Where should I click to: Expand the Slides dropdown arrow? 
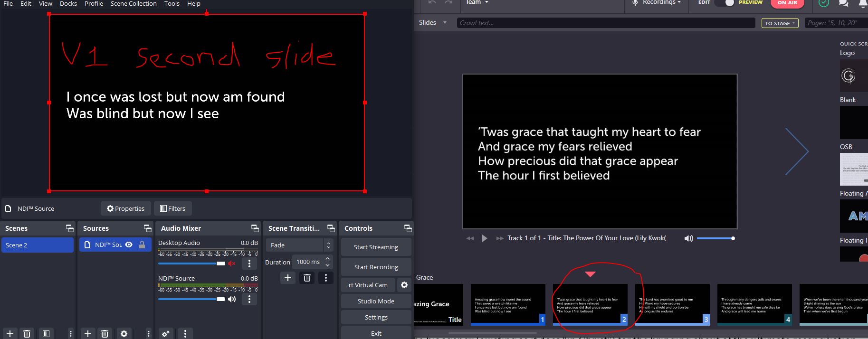(445, 23)
